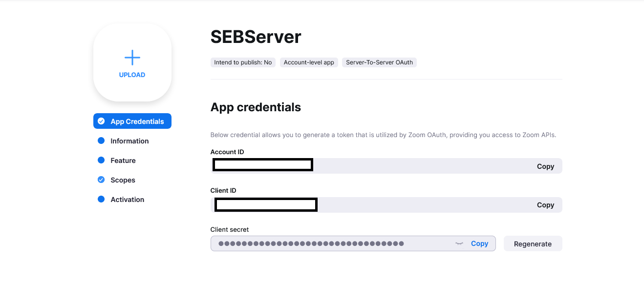Show client secret with eye icon
The image size is (644, 282).
coord(459,243)
